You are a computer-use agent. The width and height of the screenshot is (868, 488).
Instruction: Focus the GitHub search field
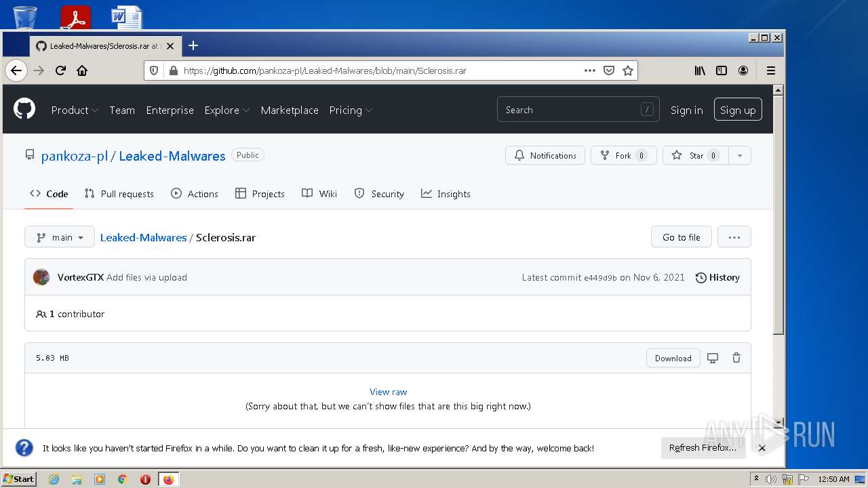point(578,110)
